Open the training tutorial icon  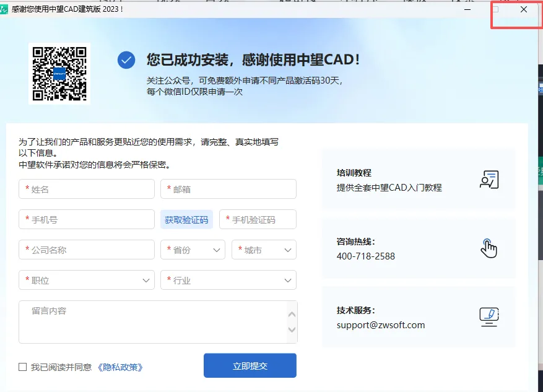489,180
